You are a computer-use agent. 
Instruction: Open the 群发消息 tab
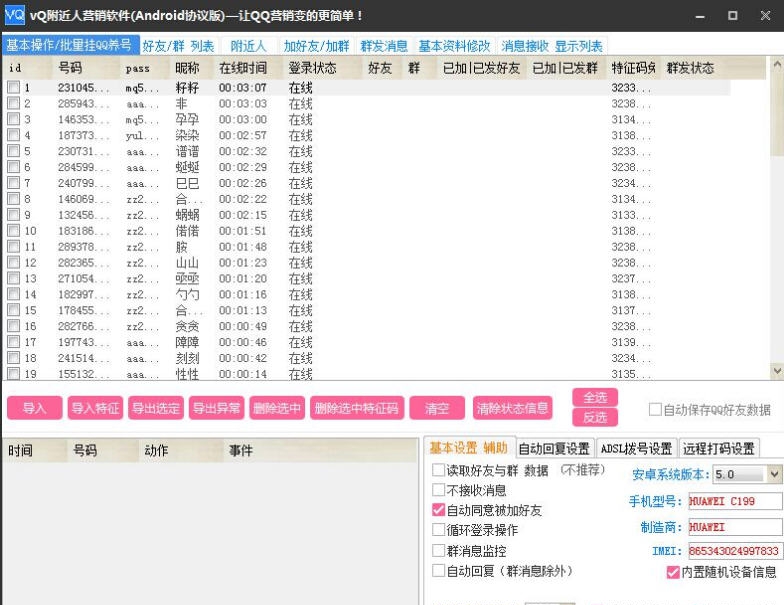coord(384,46)
